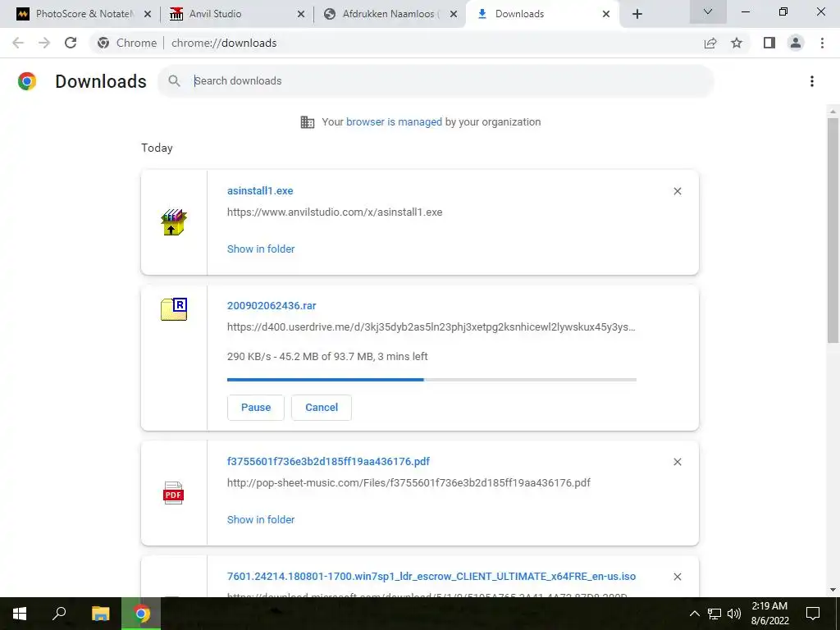Share this page via address bar icon
The height and width of the screenshot is (630, 840).
click(710, 43)
